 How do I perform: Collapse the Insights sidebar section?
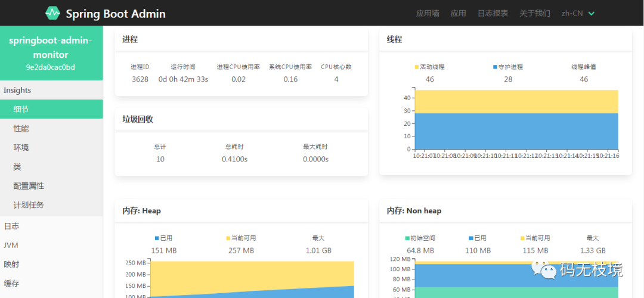[x=18, y=90]
